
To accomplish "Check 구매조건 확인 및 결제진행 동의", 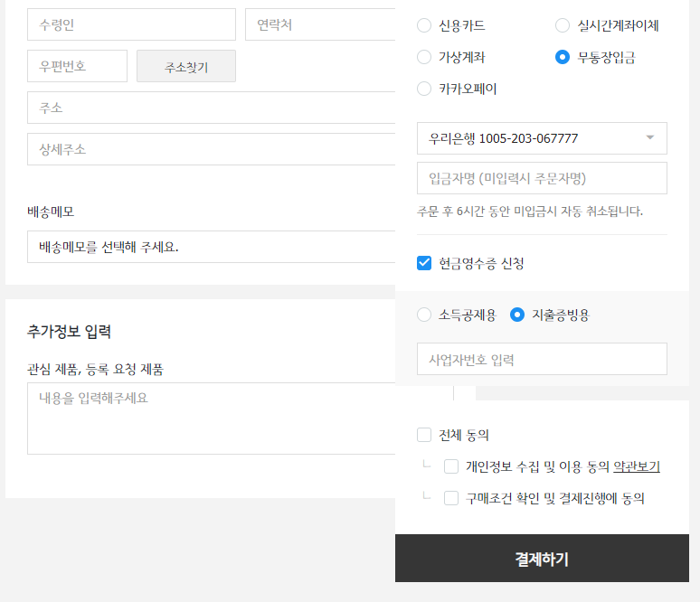I will (x=451, y=498).
